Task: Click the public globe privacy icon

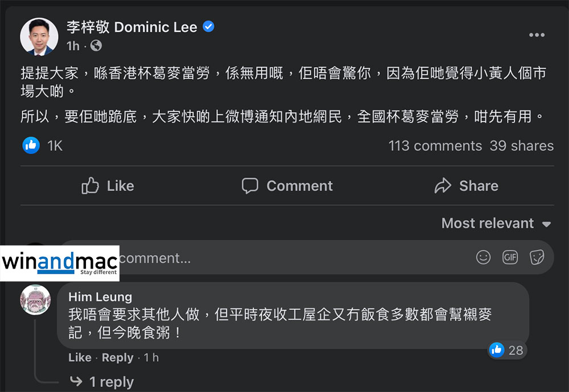Action: tap(96, 46)
